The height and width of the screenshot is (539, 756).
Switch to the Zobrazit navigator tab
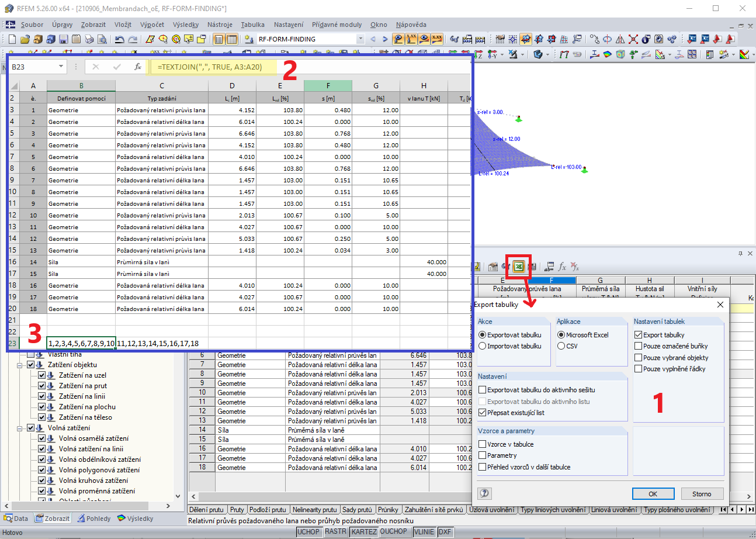click(53, 519)
